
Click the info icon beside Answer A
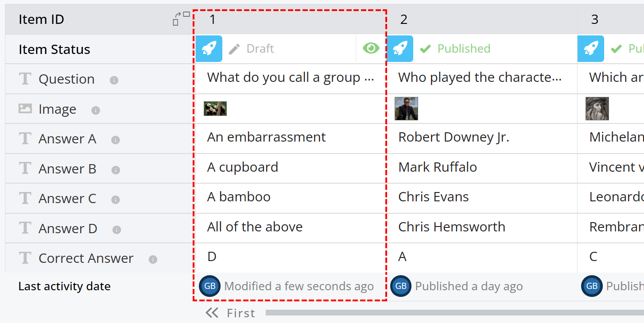point(116,140)
